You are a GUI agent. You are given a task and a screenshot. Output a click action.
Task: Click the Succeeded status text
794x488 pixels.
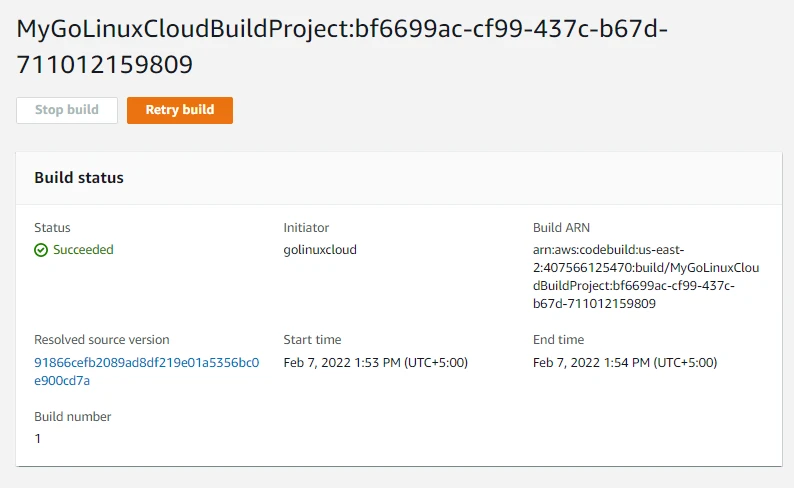[x=83, y=250]
